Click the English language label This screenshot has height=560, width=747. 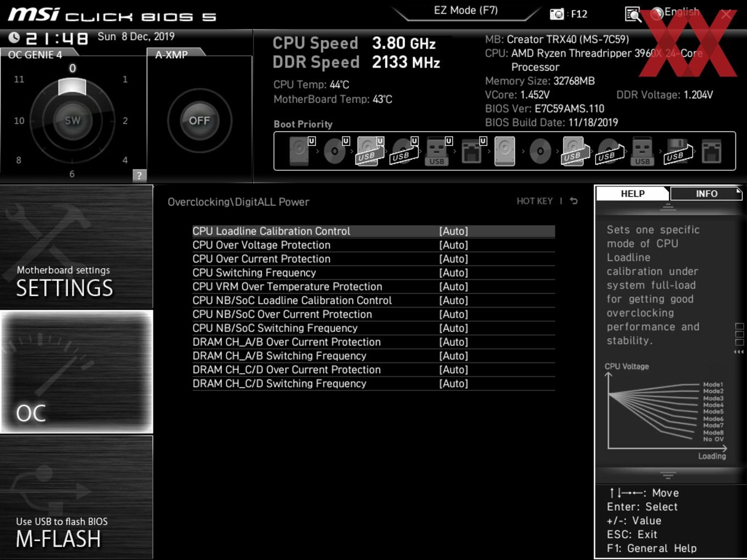pos(682,12)
